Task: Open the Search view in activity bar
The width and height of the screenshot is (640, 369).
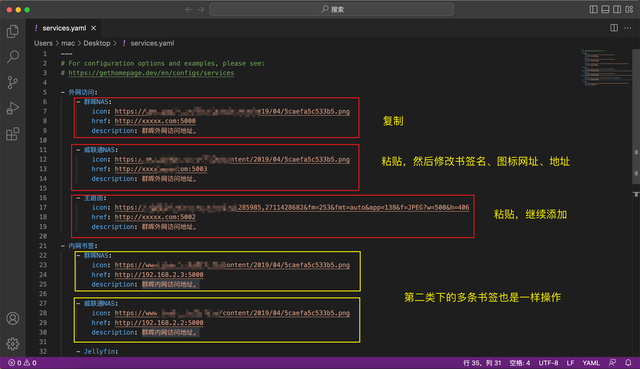Action: 13,56
